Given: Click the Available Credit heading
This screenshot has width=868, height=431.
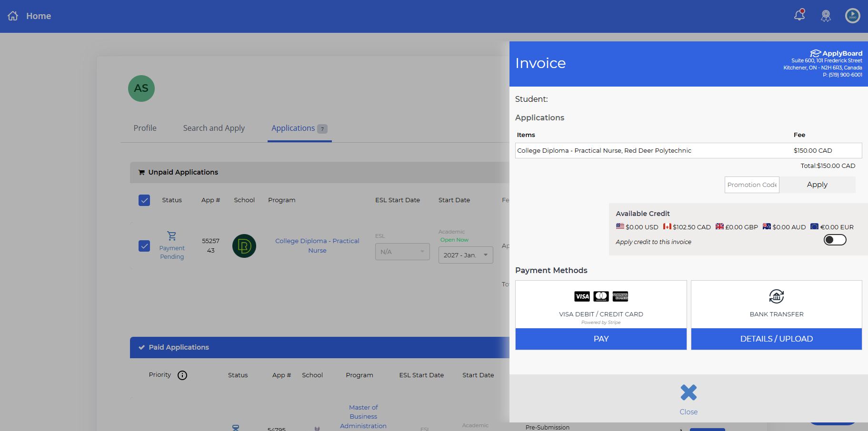Looking at the screenshot, I should point(643,214).
